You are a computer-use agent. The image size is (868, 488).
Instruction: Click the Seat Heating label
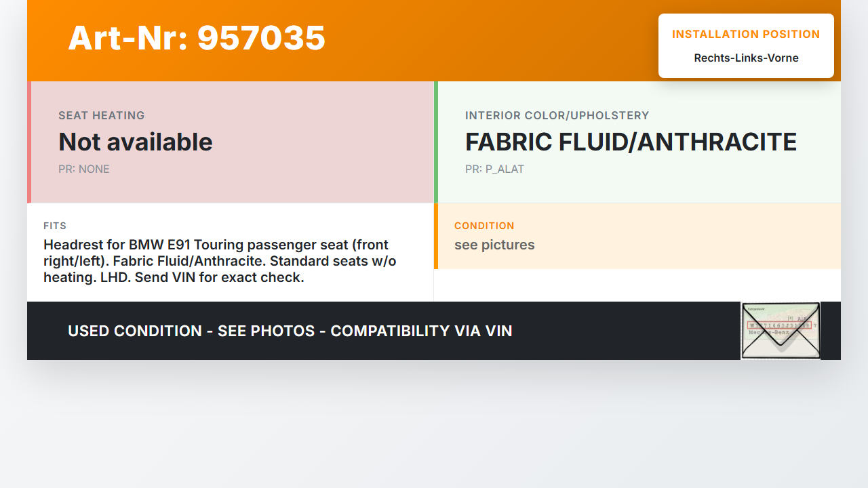point(102,116)
